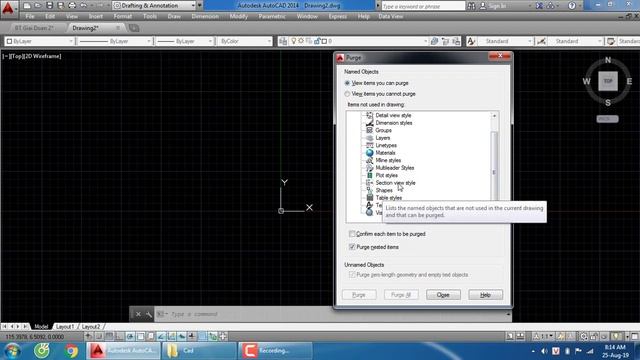Click the Make Object's Layer Current icon
The image size is (640, 360).
[x=434, y=41]
